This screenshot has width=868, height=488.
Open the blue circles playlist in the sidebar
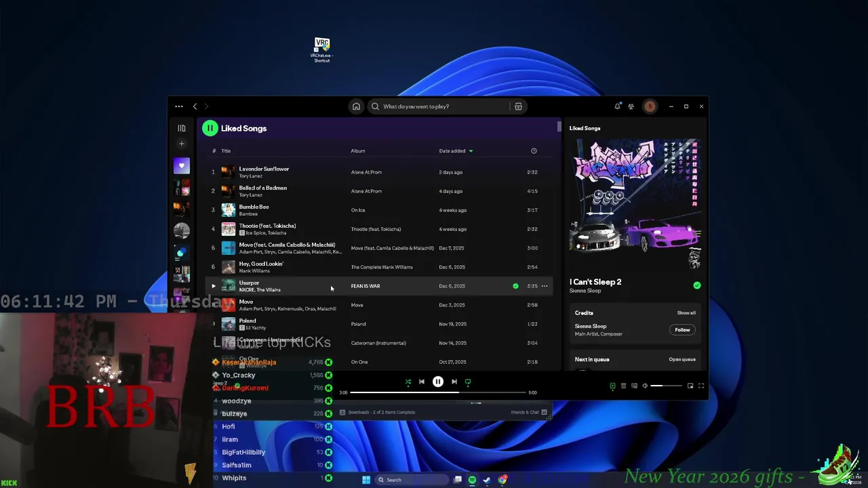(x=181, y=253)
